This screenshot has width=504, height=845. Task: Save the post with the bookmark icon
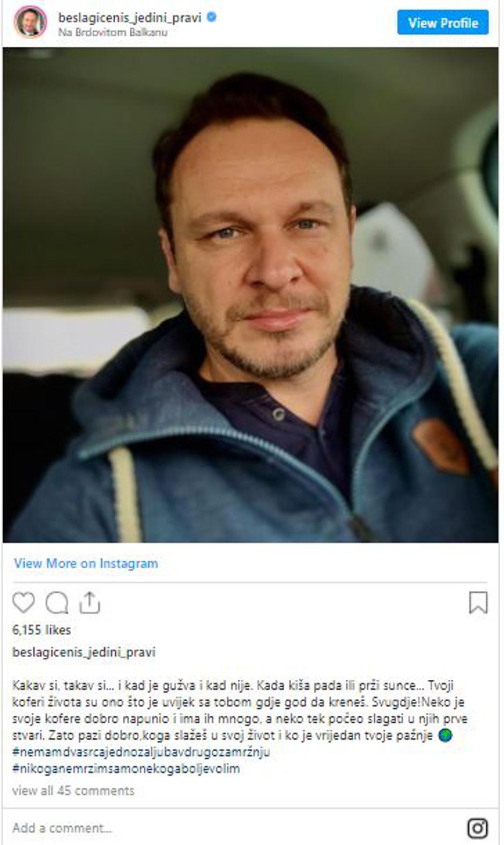point(478,602)
